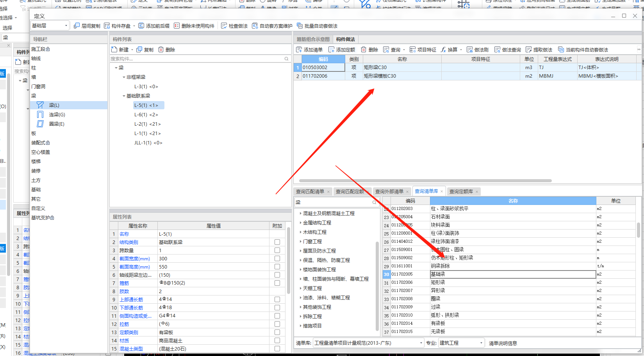The image size is (644, 356).
Task: Click the 删除未使用构件 icon
Action: pos(177,26)
